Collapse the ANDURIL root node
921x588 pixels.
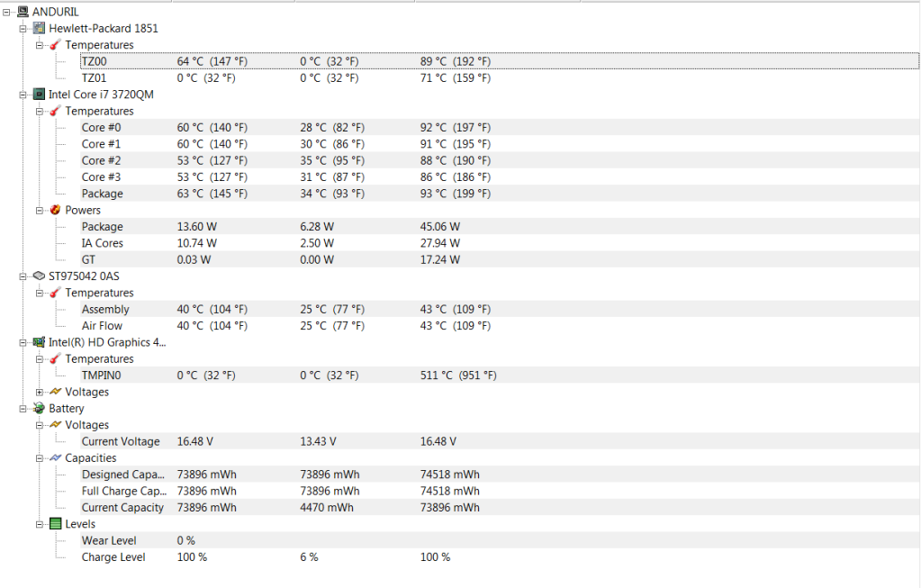pyautogui.click(x=6, y=12)
